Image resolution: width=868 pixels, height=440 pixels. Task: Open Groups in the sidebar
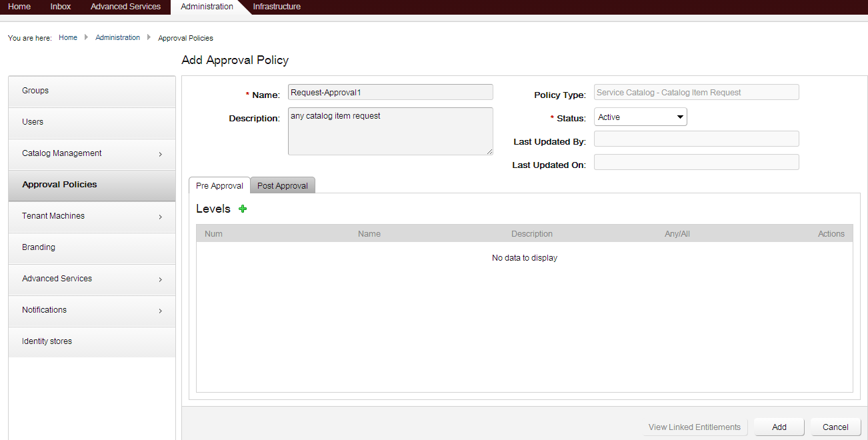coord(92,91)
